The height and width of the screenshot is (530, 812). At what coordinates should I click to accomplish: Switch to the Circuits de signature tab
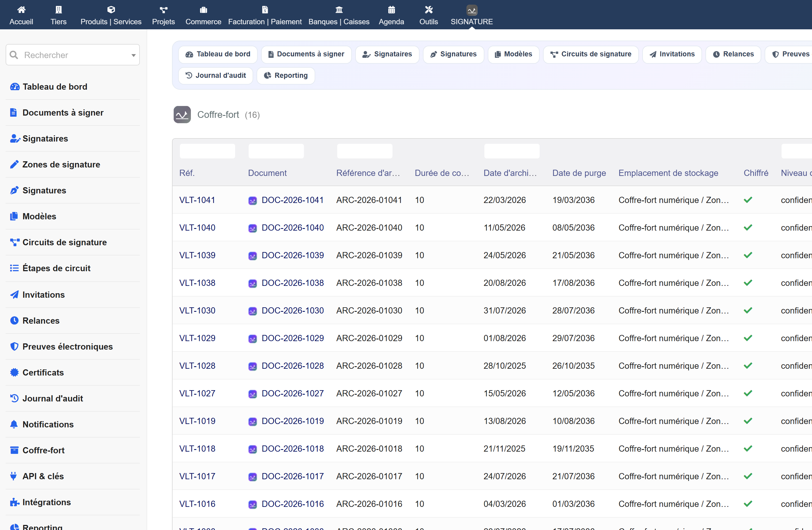(x=591, y=54)
